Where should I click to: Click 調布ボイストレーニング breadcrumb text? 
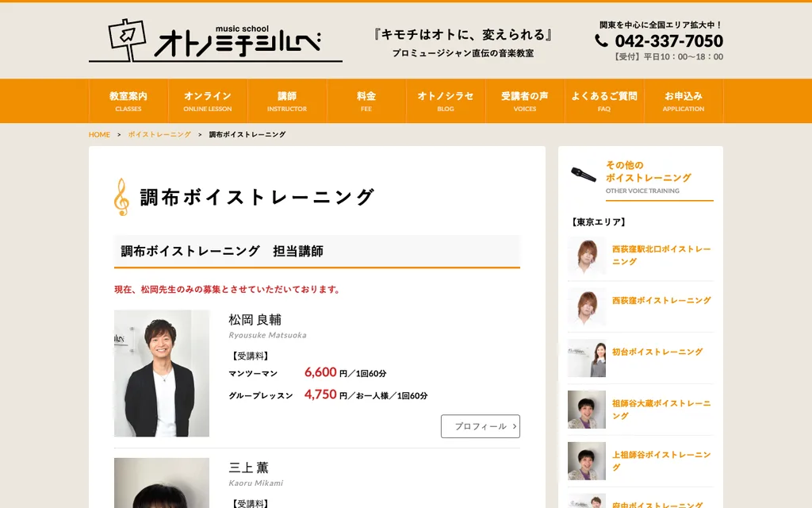[247, 134]
